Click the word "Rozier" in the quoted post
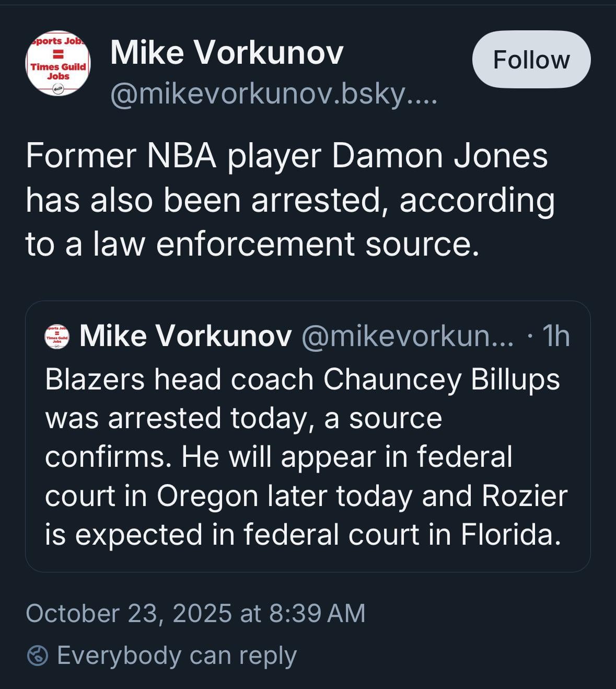The image size is (616, 689). tap(524, 496)
